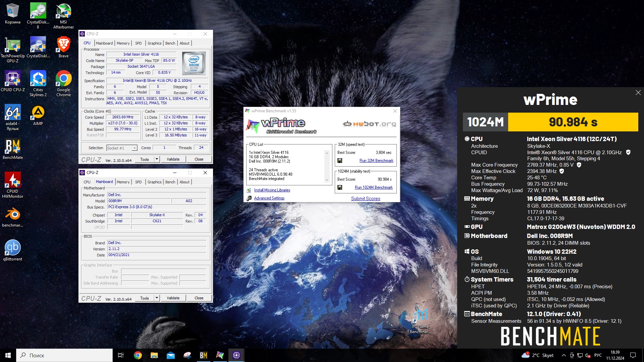The height and width of the screenshot is (362, 644).
Task: Open the weather widget in taskbar
Action: click(537, 355)
